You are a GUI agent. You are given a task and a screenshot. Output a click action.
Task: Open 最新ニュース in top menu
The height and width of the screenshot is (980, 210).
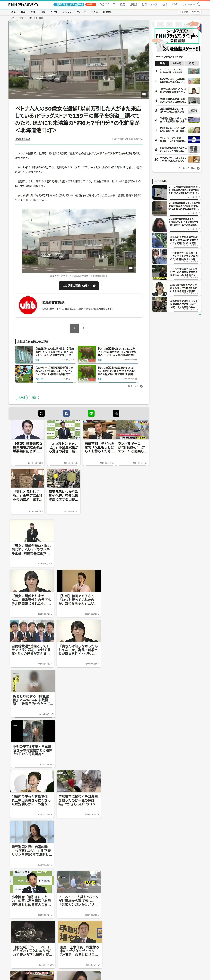tap(150, 5)
